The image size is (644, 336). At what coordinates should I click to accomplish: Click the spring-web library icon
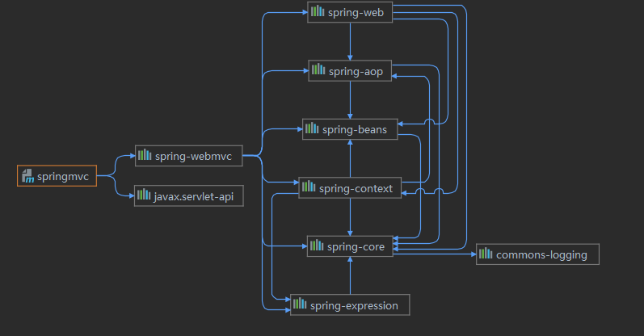[x=318, y=12]
